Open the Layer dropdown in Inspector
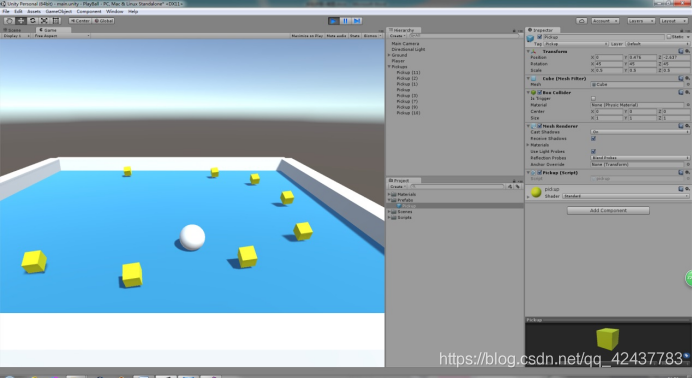 pos(657,44)
